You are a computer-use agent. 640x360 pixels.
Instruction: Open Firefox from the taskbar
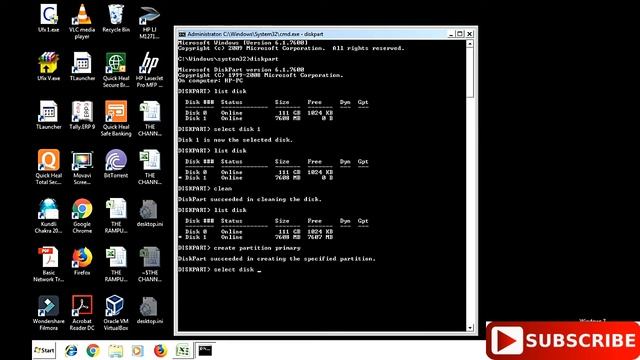pos(160,350)
